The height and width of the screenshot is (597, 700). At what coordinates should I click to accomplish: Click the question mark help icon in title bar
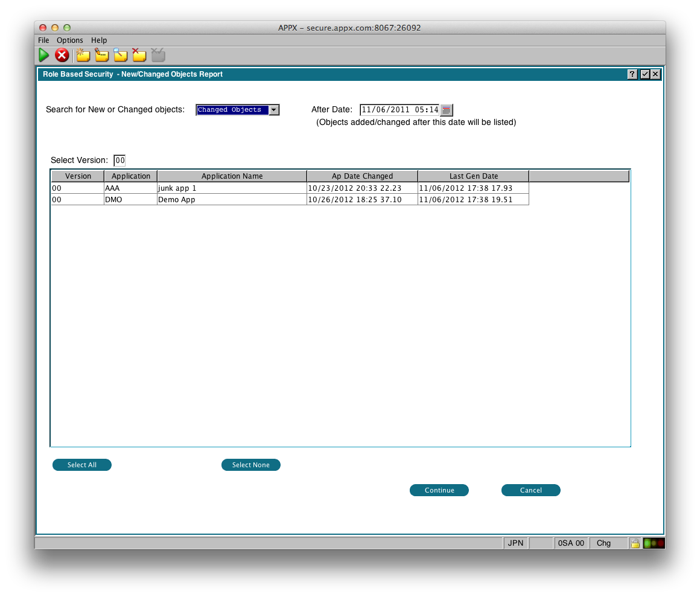[632, 74]
